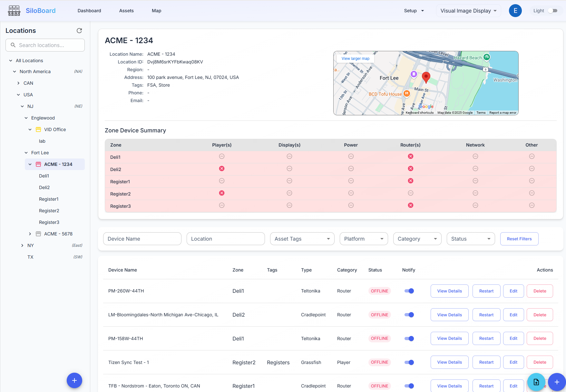Restart the TFB - Nordstrom device

pyautogui.click(x=486, y=386)
